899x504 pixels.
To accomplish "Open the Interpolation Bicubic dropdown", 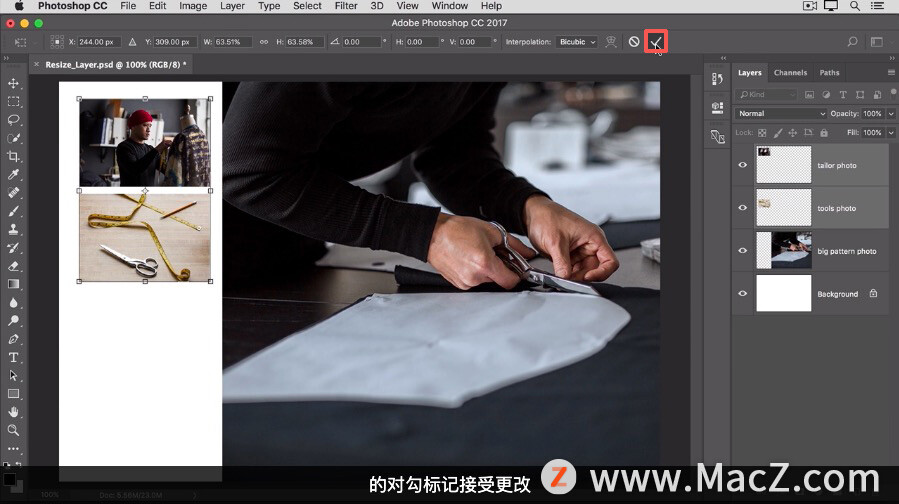I will coord(577,42).
